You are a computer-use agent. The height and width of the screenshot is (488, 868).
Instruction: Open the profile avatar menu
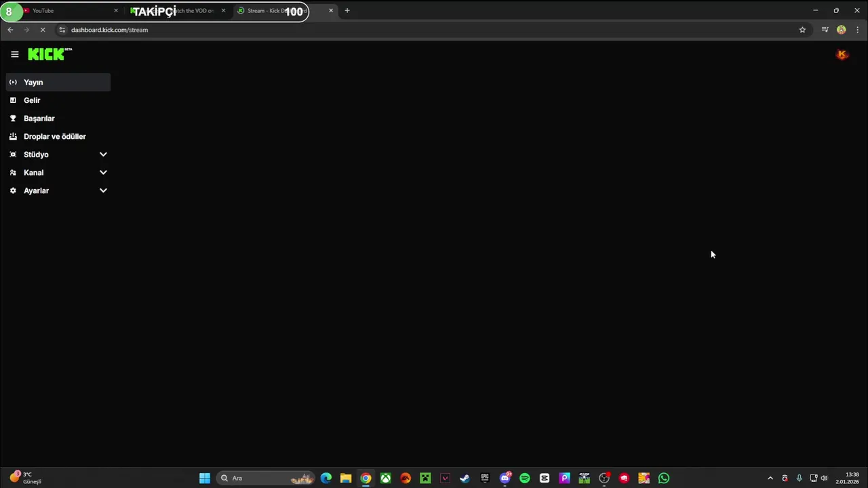pyautogui.click(x=842, y=55)
